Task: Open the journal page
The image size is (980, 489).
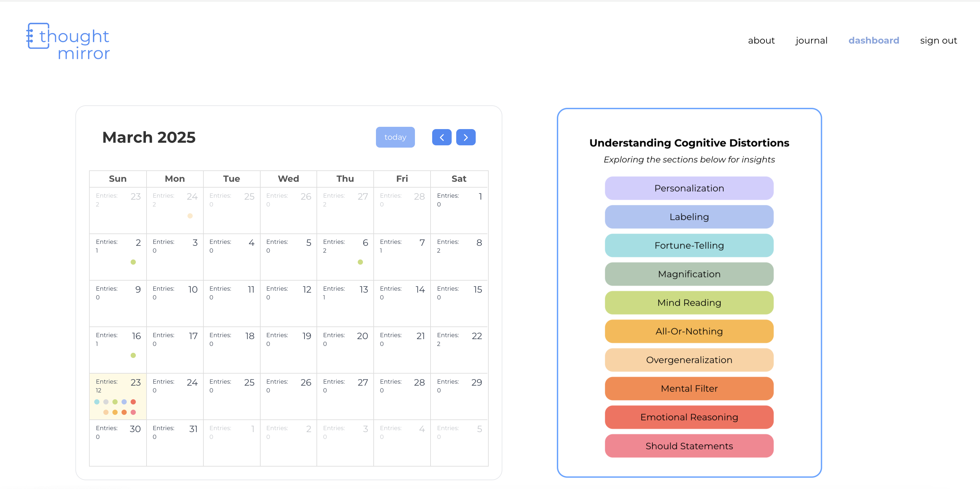Action: (x=811, y=40)
